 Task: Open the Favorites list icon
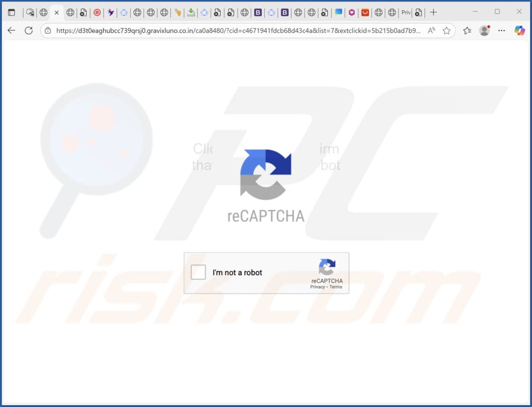pos(467,30)
